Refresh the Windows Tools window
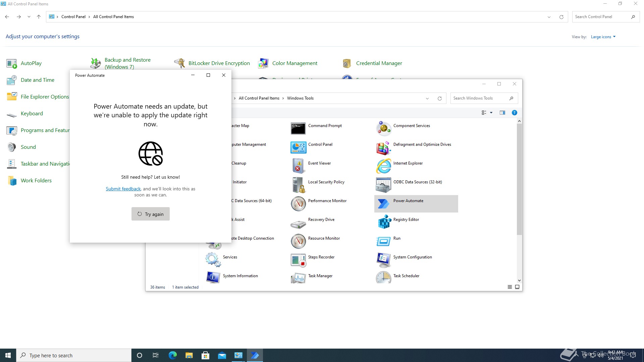Image resolution: width=644 pixels, height=362 pixels. (439, 98)
